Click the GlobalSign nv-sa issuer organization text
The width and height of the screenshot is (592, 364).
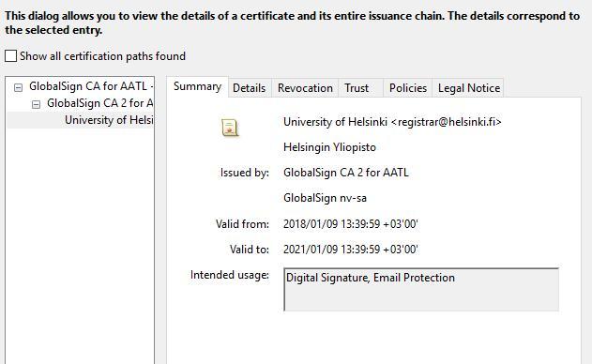pos(325,198)
